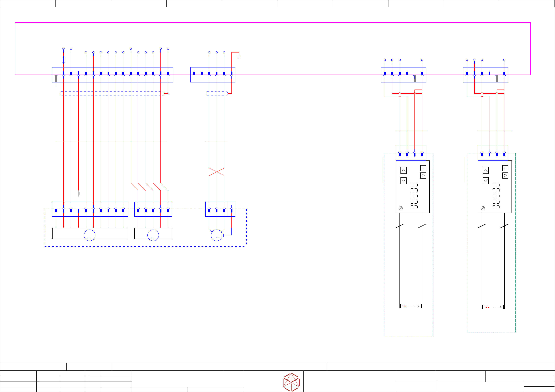Select up-triangle button on right control unit
The image size is (555, 392).
coord(486,170)
